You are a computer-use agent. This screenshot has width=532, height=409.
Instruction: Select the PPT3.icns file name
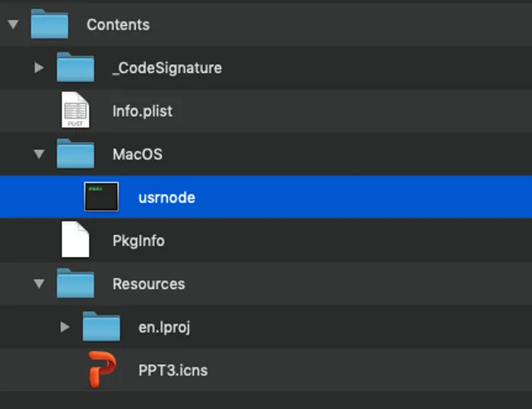(x=173, y=371)
